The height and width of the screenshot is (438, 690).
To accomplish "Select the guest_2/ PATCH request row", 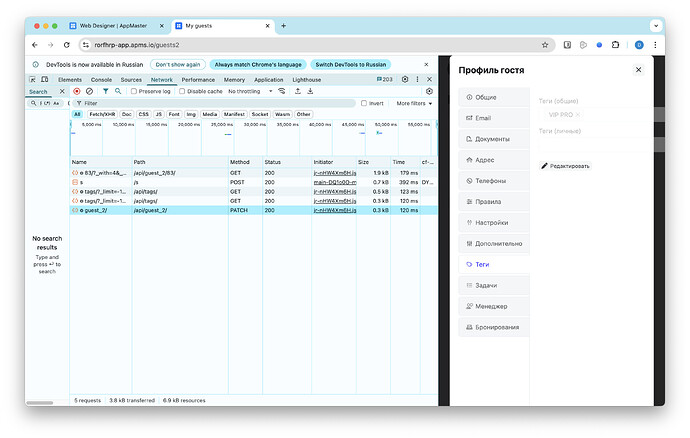I will click(253, 210).
